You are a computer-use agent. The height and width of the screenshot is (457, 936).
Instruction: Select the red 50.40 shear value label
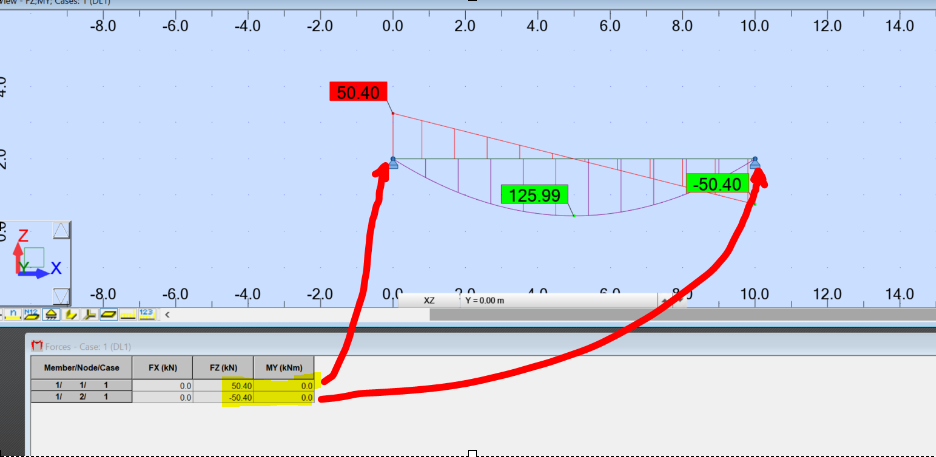(358, 92)
